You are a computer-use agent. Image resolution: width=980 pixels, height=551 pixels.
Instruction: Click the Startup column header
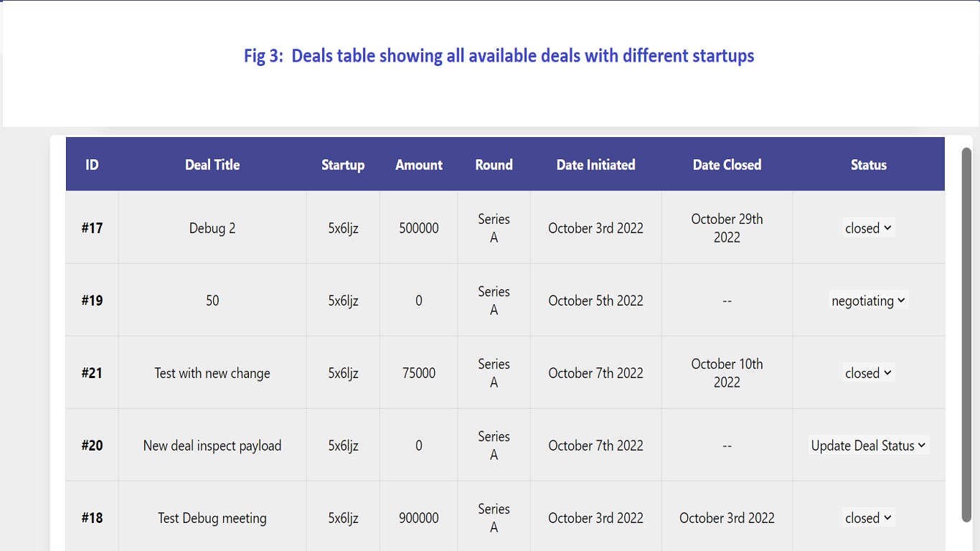(x=343, y=165)
